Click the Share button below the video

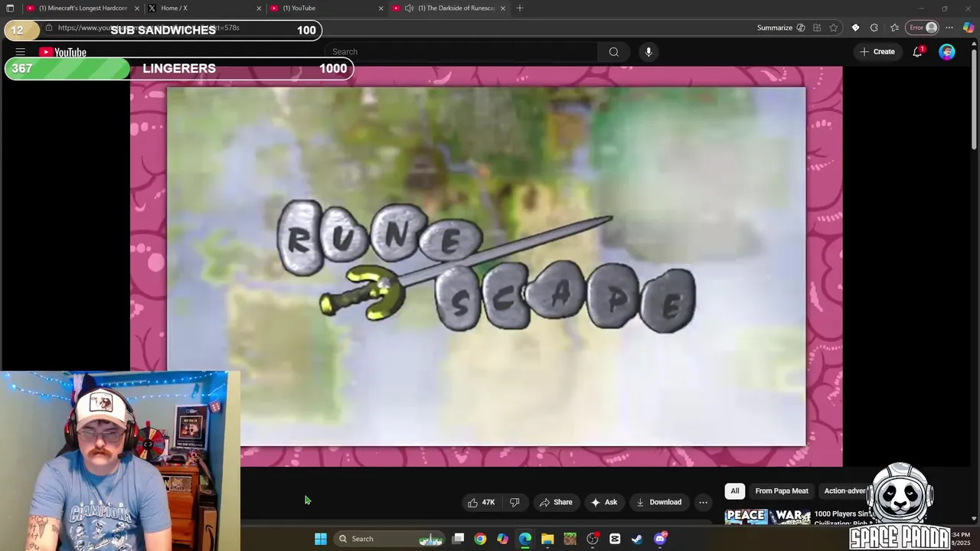click(x=556, y=502)
